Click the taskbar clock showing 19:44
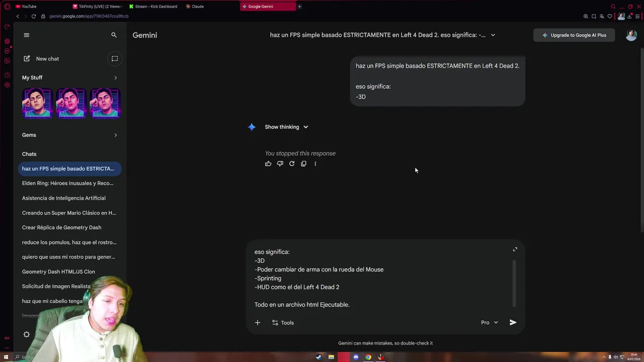Screen dimensions: 644x362 pos(633,357)
